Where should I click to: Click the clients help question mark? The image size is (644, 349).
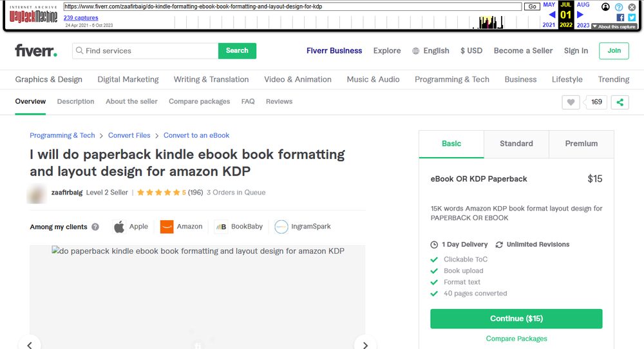[x=95, y=227]
